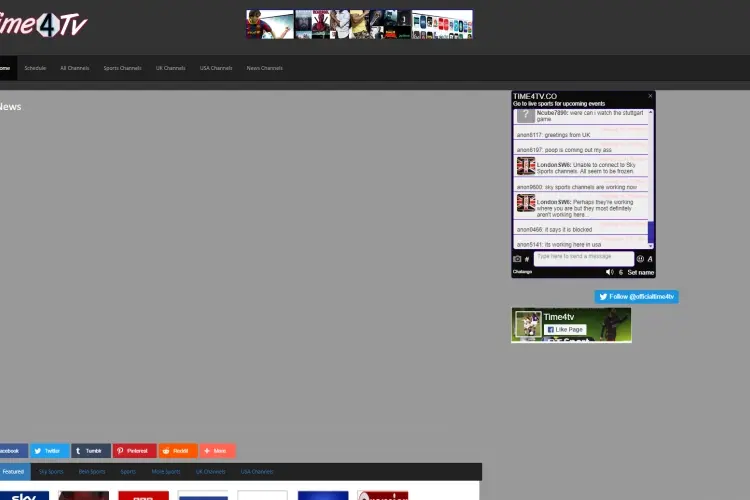Click the header banner with footballer image

270,24
